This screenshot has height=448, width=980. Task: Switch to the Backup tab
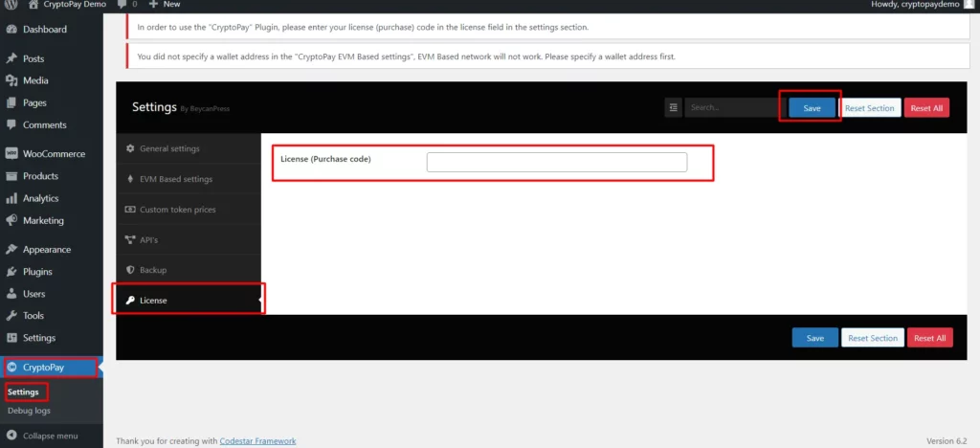pyautogui.click(x=189, y=270)
